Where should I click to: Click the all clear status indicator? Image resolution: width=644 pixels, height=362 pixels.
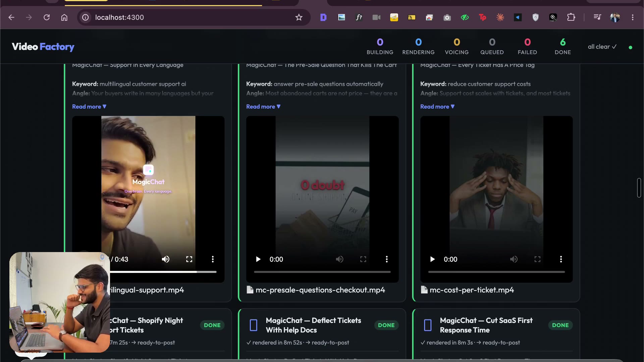(x=602, y=47)
